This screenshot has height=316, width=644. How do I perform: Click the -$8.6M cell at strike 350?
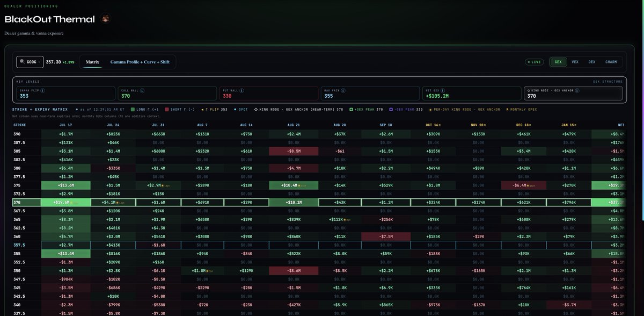point(293,270)
